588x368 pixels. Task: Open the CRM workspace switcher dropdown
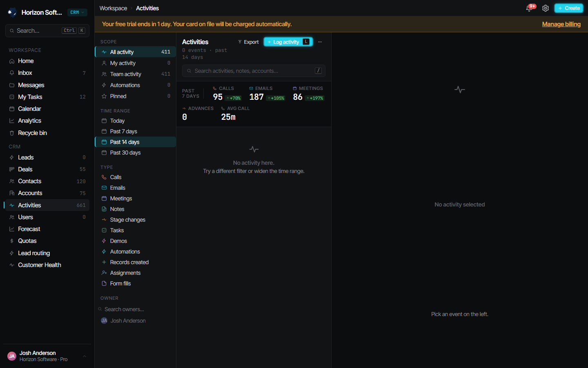[77, 12]
